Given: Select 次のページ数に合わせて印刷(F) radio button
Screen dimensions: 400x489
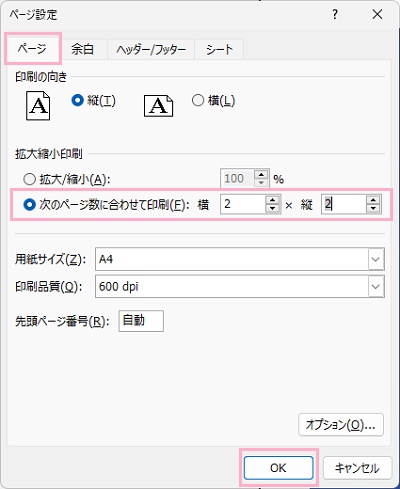Looking at the screenshot, I should 29,205.
